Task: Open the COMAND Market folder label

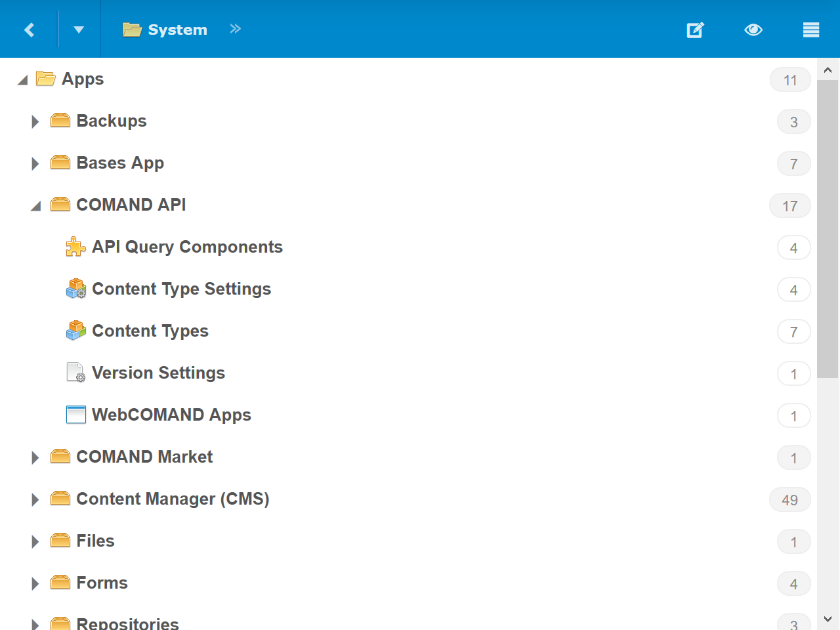Action: [144, 457]
